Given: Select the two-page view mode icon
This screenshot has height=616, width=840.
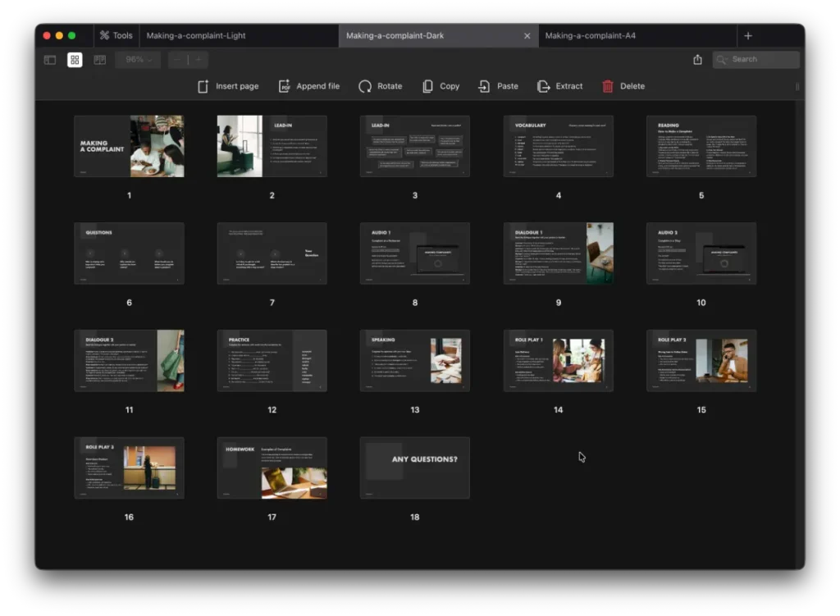Looking at the screenshot, I should pos(99,59).
